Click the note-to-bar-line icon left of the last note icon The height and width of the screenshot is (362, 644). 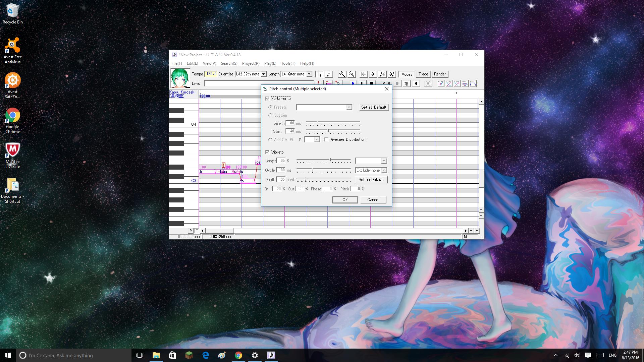pyautogui.click(x=382, y=74)
